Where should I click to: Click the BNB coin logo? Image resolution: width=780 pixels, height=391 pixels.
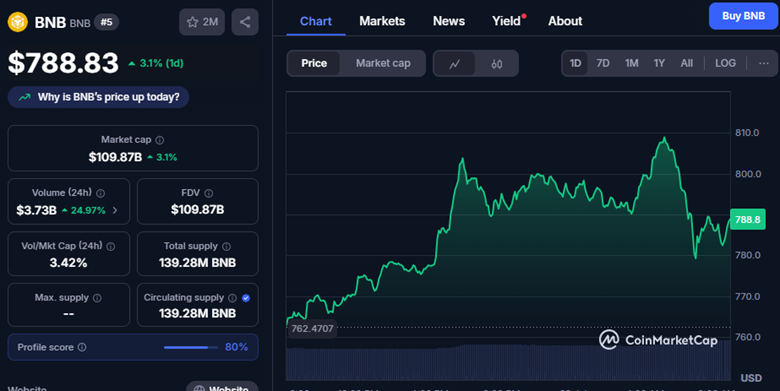(17, 22)
